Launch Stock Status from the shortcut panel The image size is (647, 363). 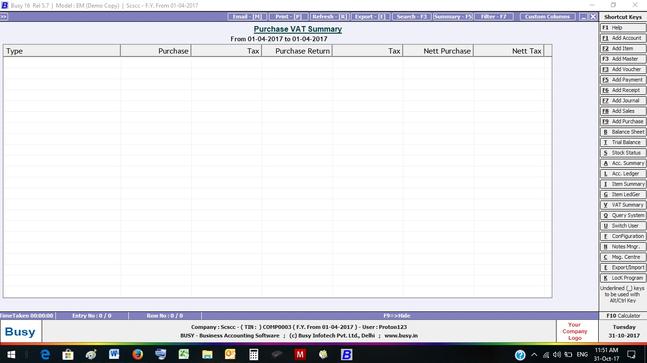point(623,153)
